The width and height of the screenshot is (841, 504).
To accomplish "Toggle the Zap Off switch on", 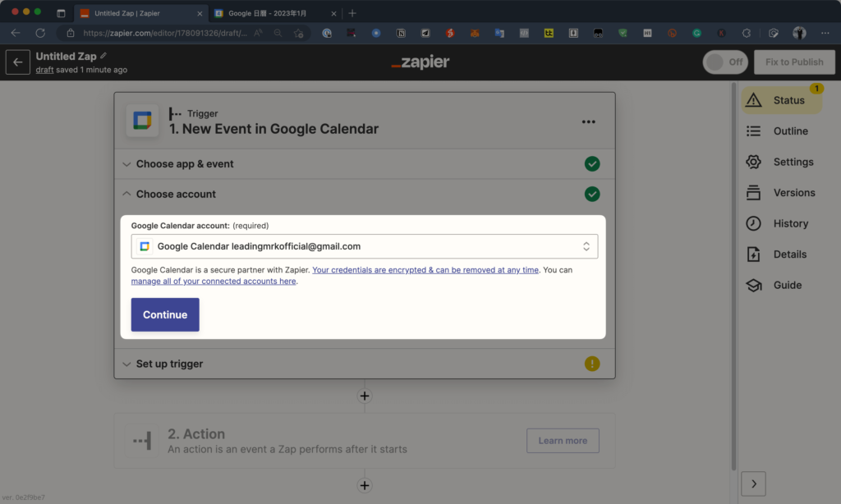I will pyautogui.click(x=725, y=62).
